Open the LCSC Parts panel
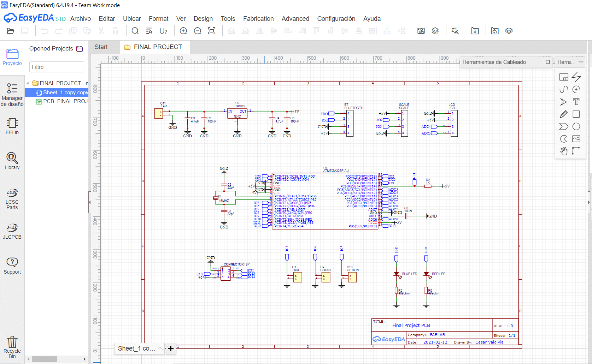Image resolution: width=592 pixels, height=364 pixels. tap(12, 199)
